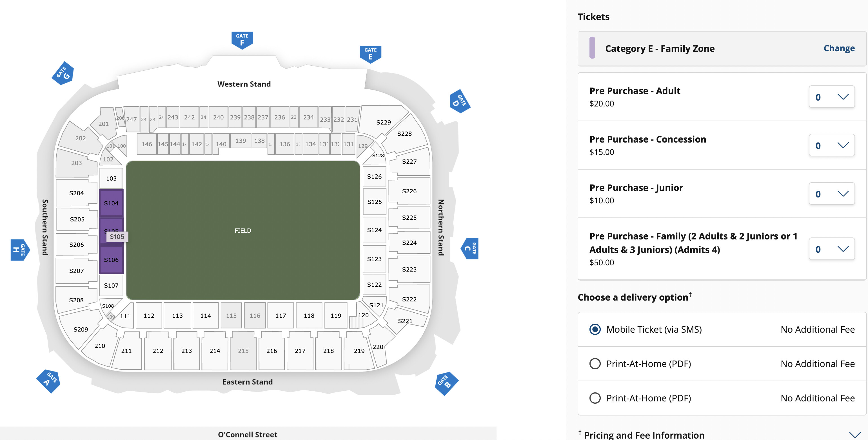Select Mobile Ticket (via SMS) delivery option
The height and width of the screenshot is (440, 868).
(x=595, y=329)
